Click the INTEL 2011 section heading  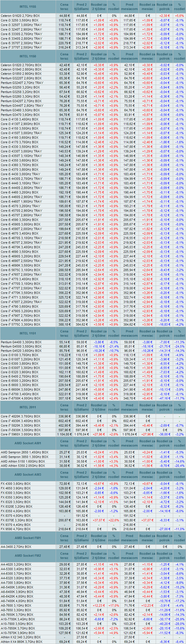[x=28, y=407]
